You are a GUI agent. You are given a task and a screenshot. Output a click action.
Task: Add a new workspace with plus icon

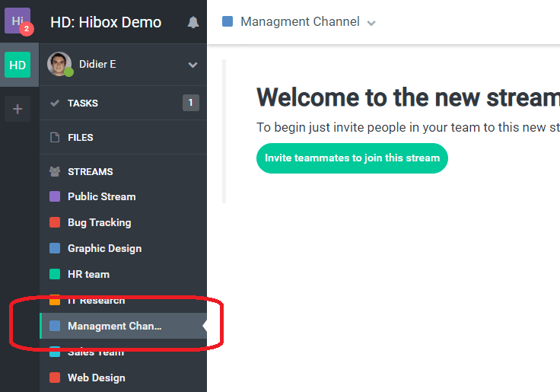click(17, 109)
